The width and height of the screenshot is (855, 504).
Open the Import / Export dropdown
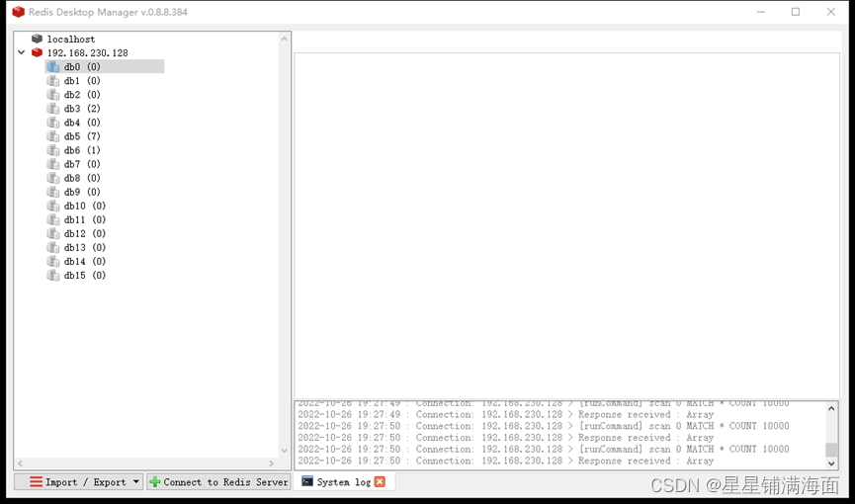79,481
